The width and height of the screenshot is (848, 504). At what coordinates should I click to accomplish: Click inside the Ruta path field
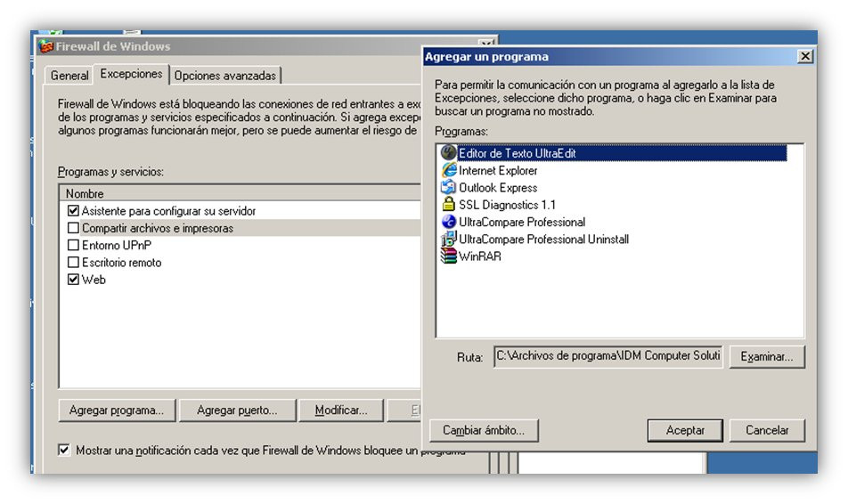coord(607,356)
